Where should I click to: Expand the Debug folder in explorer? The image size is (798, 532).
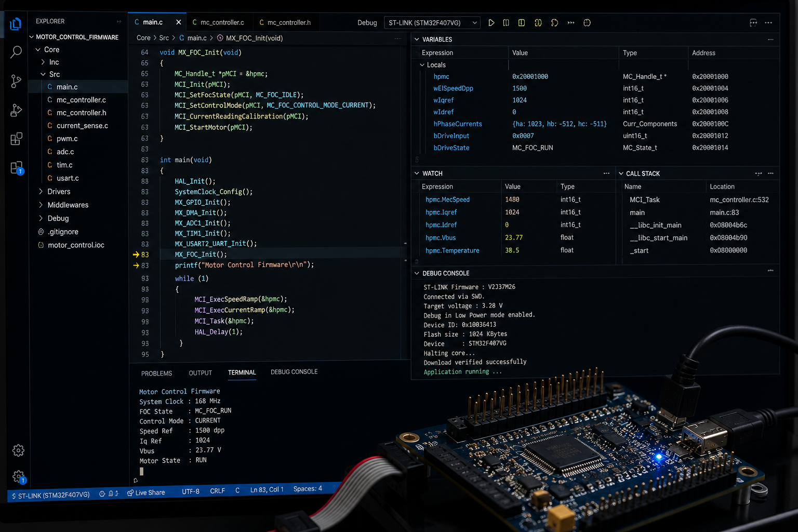click(x=41, y=219)
